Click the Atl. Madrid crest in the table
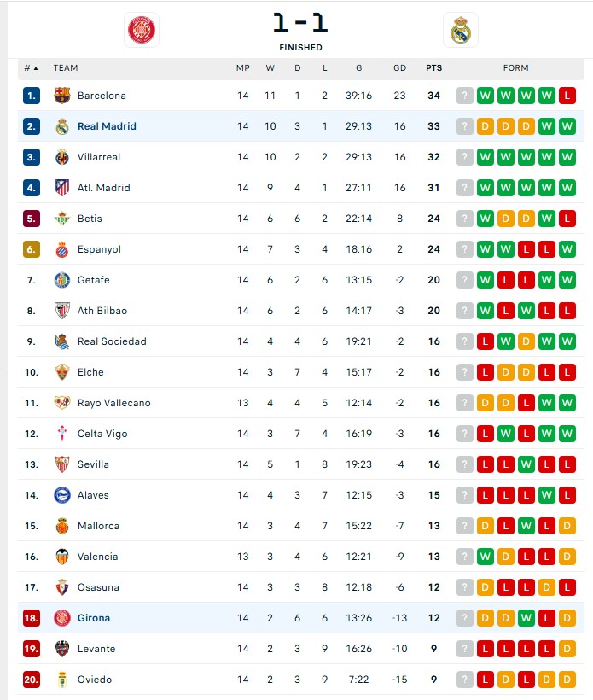 (x=64, y=188)
